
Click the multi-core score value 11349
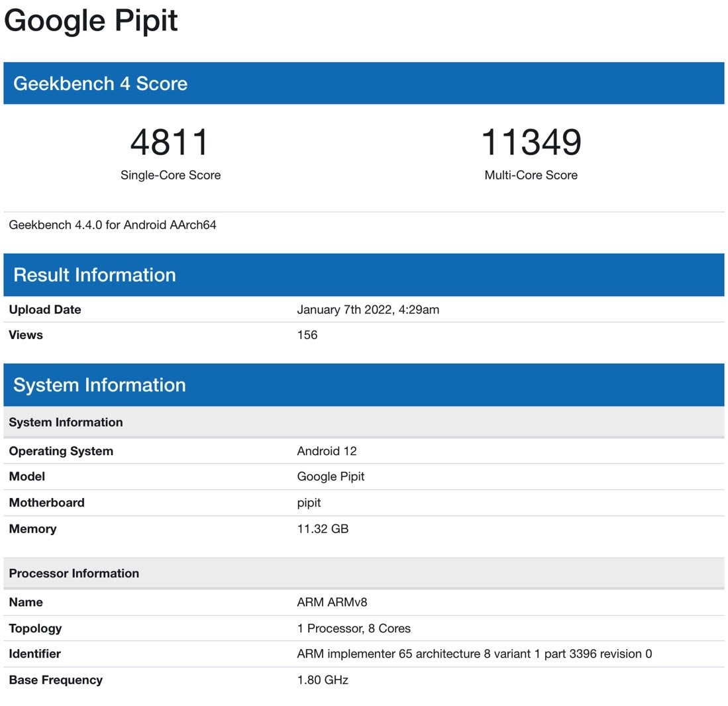tap(531, 142)
